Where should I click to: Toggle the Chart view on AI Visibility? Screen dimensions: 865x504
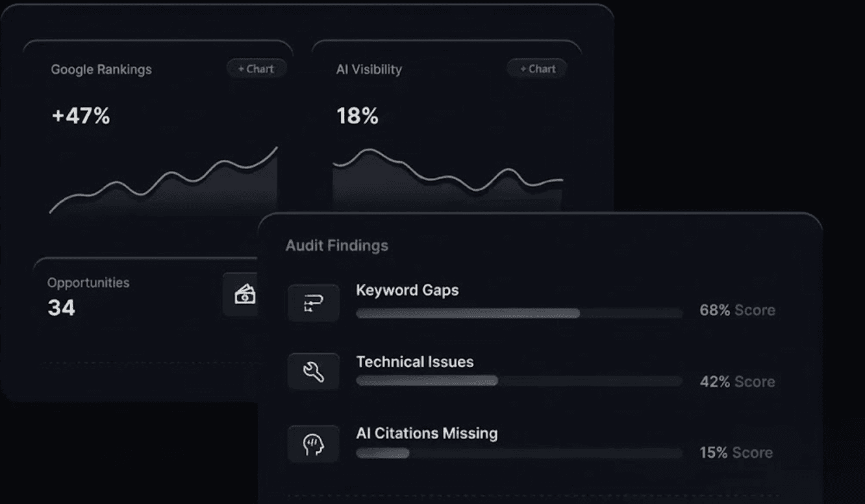536,68
